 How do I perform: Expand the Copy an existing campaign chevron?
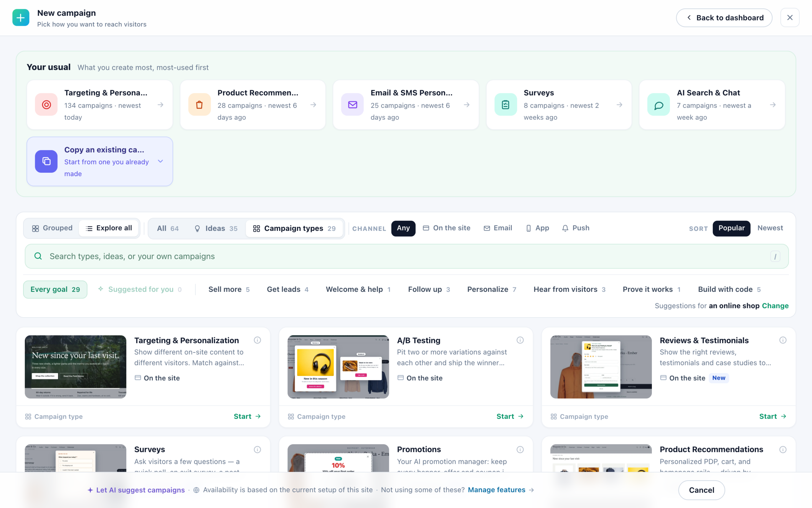pyautogui.click(x=160, y=161)
